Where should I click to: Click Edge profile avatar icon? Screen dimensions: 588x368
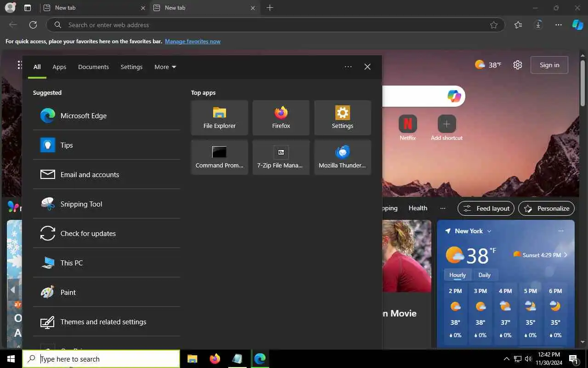(x=10, y=8)
